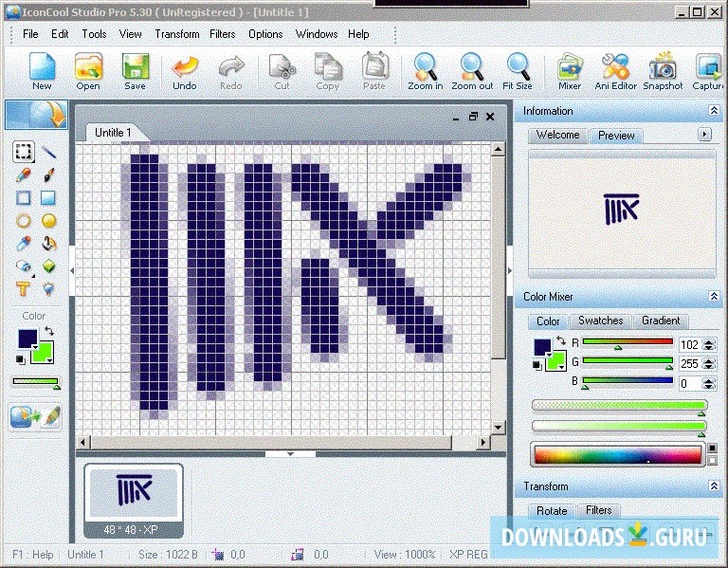Select the pencil tool
This screenshot has height=568, width=728.
point(23,175)
